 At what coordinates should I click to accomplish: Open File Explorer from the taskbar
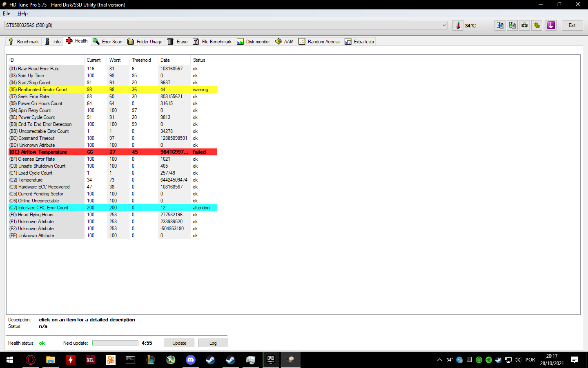pos(51,360)
